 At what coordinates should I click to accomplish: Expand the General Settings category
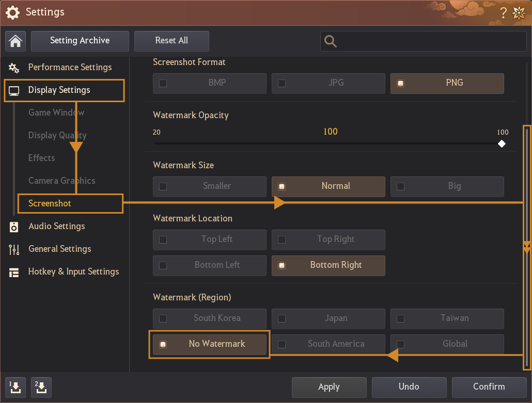[x=59, y=249]
